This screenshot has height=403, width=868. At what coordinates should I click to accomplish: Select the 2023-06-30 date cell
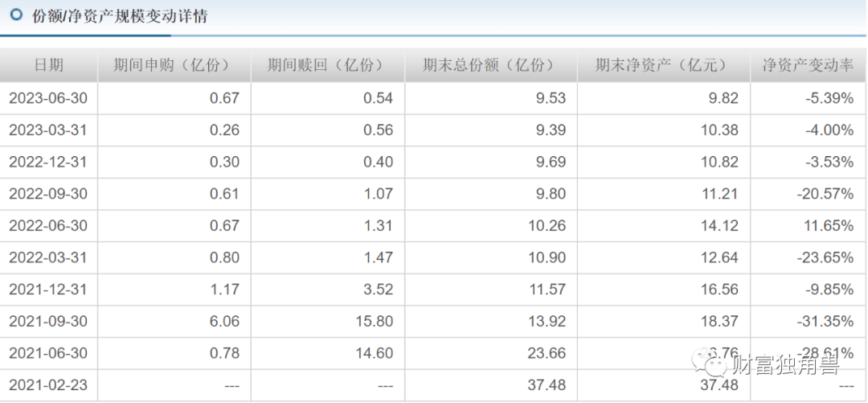48,98
